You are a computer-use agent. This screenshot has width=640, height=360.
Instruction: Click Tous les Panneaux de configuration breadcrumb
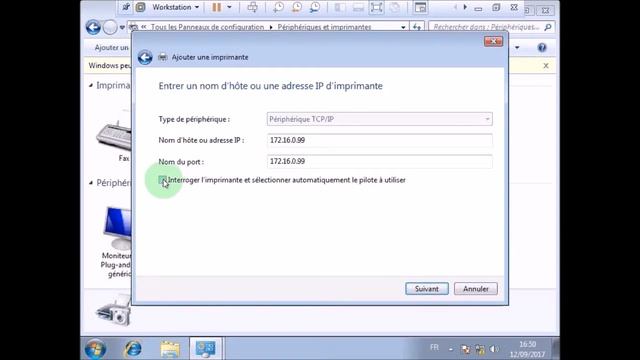[x=207, y=27]
